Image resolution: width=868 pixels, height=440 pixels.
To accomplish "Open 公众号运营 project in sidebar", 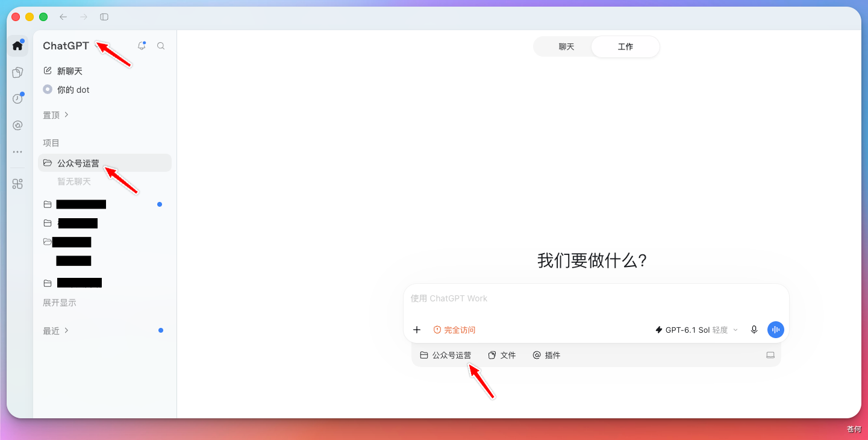I will pos(105,163).
